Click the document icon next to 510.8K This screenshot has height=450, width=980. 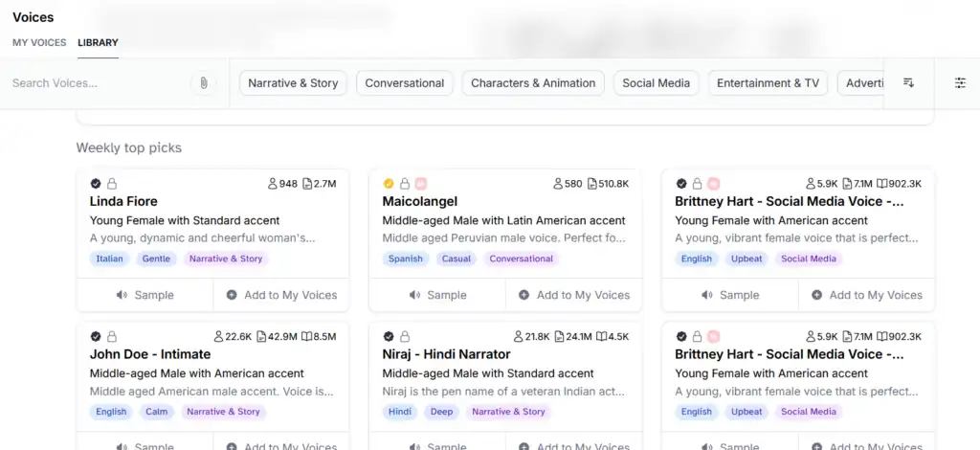591,184
